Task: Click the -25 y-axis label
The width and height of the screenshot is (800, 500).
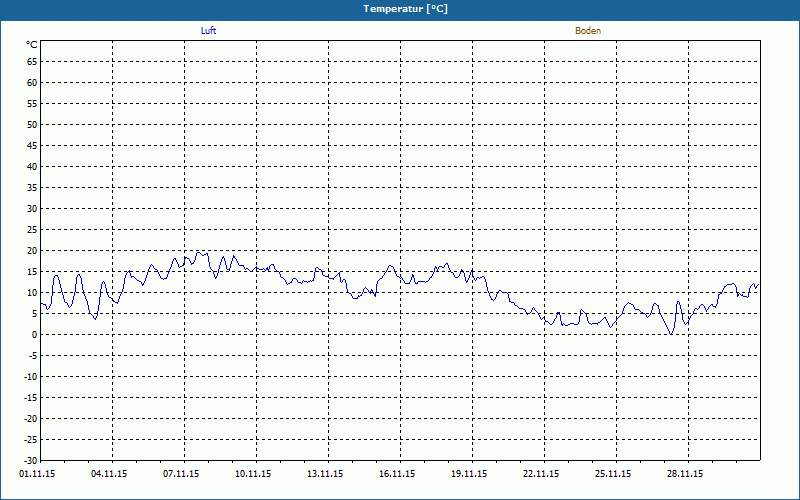Action: pyautogui.click(x=31, y=439)
